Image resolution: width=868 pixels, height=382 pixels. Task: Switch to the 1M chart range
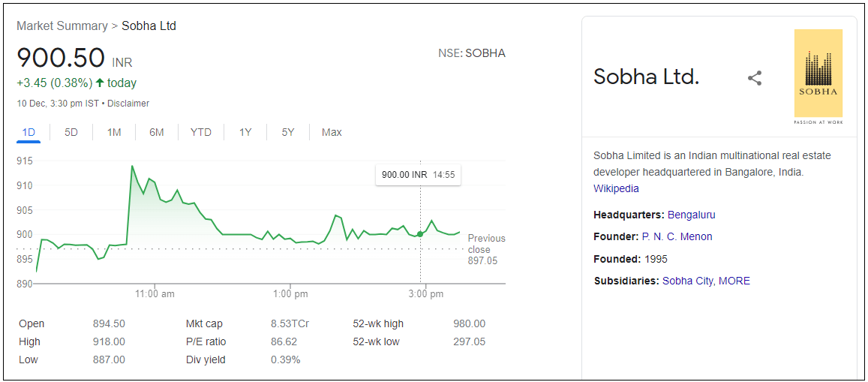114,132
